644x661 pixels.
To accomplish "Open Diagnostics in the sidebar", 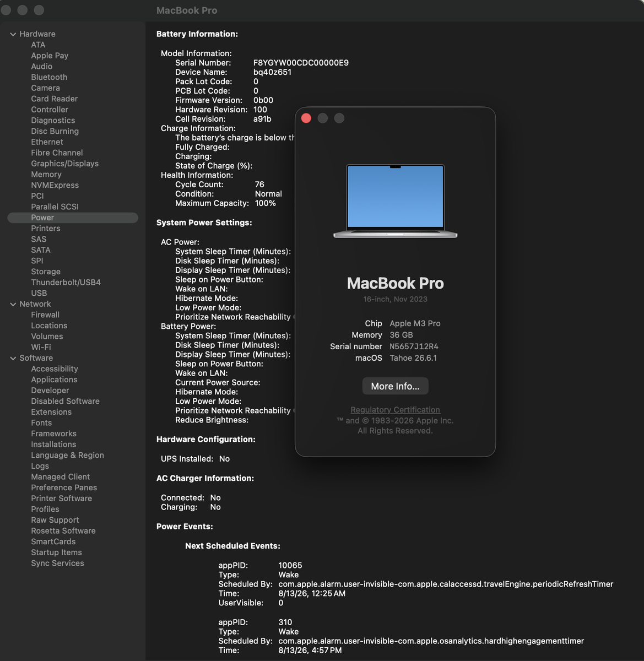I will pyautogui.click(x=53, y=120).
